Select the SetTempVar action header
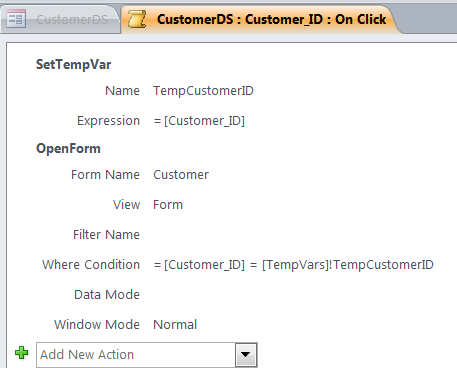This screenshot has width=457, height=368. (x=73, y=64)
